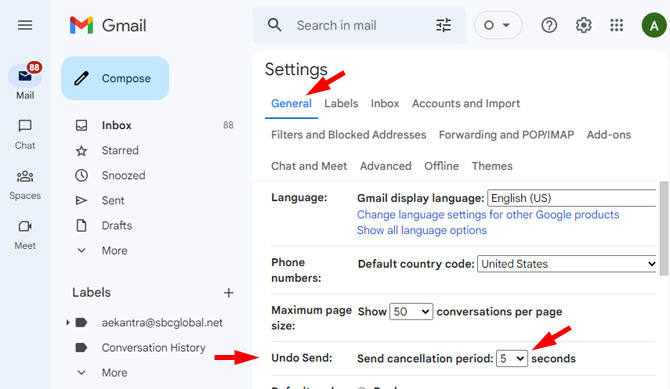Open the aekantra@sbcglobal.net label

pyautogui.click(x=162, y=322)
